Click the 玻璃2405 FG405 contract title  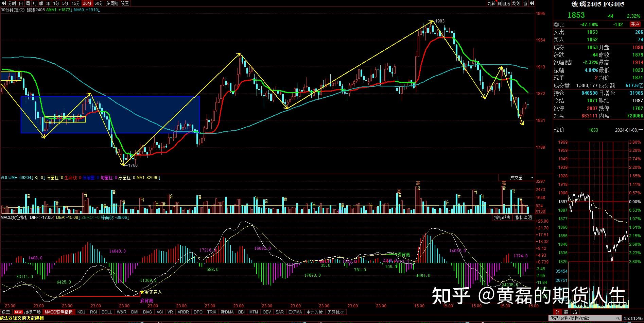[598, 4]
